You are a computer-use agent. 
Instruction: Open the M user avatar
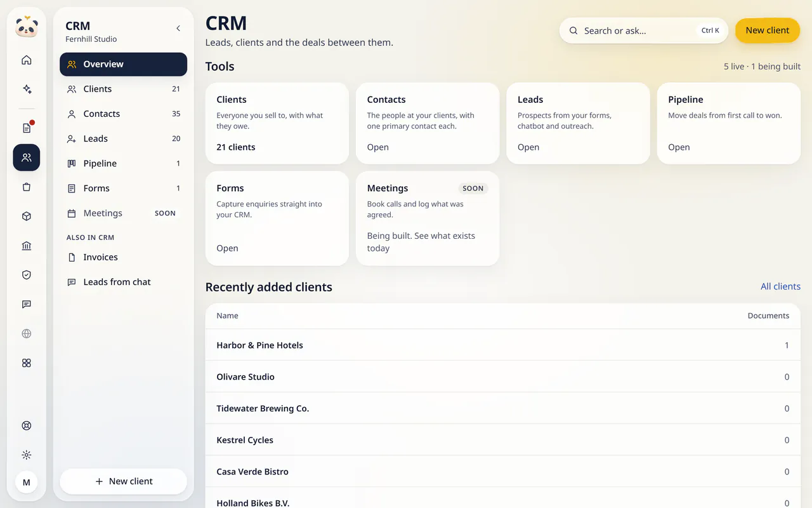[27, 483]
